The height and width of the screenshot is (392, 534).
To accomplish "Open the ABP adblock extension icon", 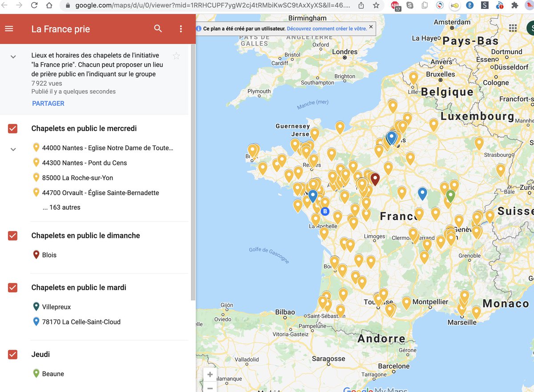I will coord(395,6).
